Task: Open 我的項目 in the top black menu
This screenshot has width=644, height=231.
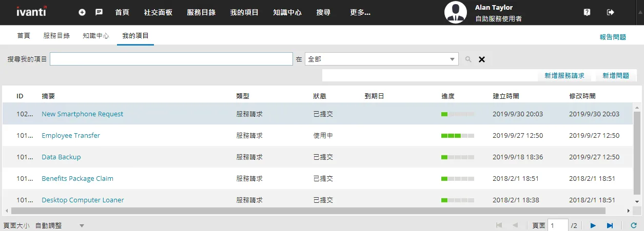Action: (x=244, y=12)
